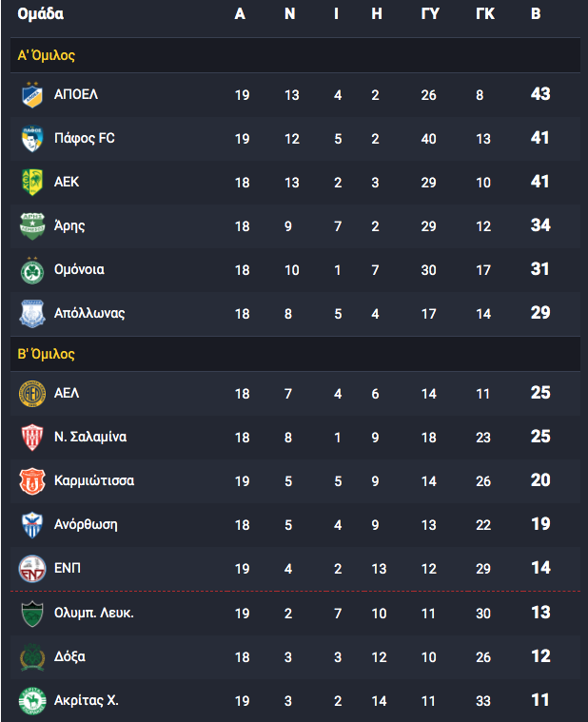This screenshot has width=588, height=722.
Task: Click the ΑΕΛ round gold badge
Action: click(x=32, y=394)
